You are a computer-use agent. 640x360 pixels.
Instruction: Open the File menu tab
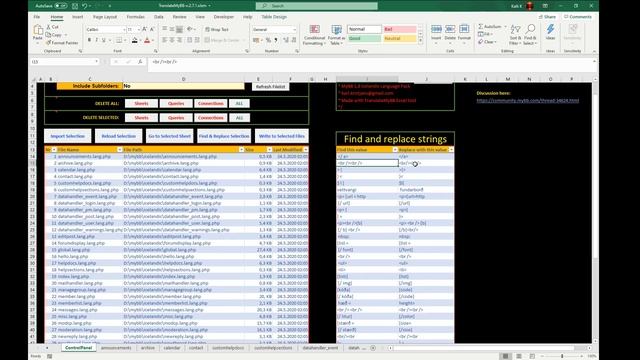coord(37,17)
